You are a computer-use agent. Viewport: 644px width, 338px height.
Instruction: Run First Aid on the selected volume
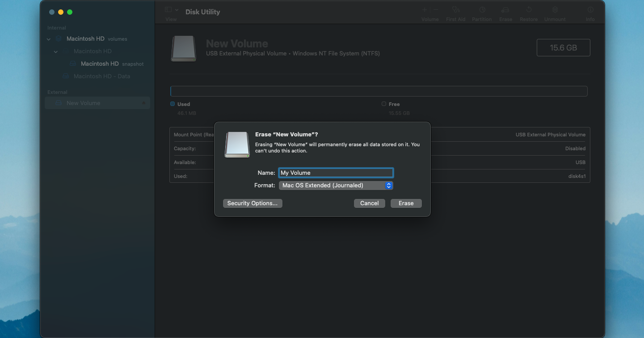tap(456, 11)
